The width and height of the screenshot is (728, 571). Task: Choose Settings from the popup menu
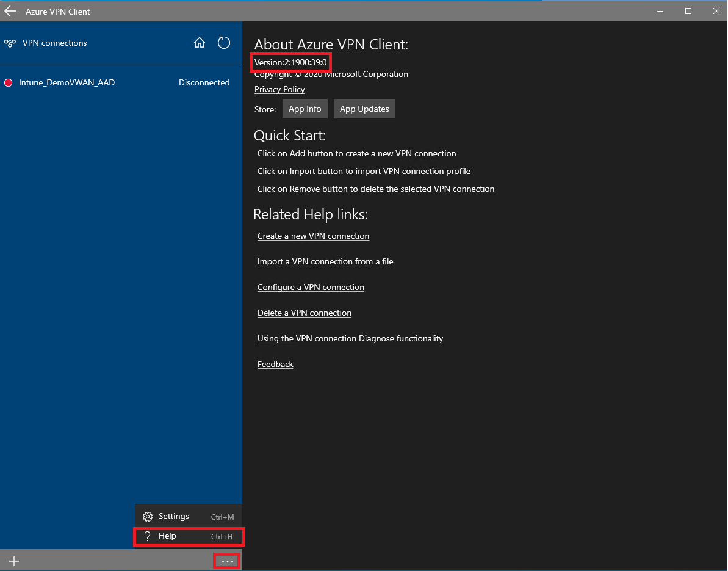189,517
